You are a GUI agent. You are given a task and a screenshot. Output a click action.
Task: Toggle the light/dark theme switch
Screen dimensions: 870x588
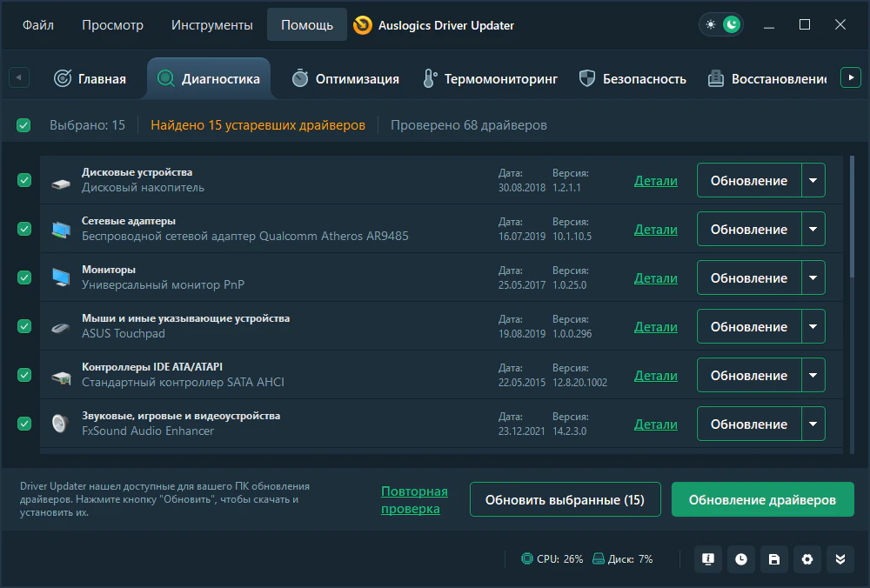(721, 25)
